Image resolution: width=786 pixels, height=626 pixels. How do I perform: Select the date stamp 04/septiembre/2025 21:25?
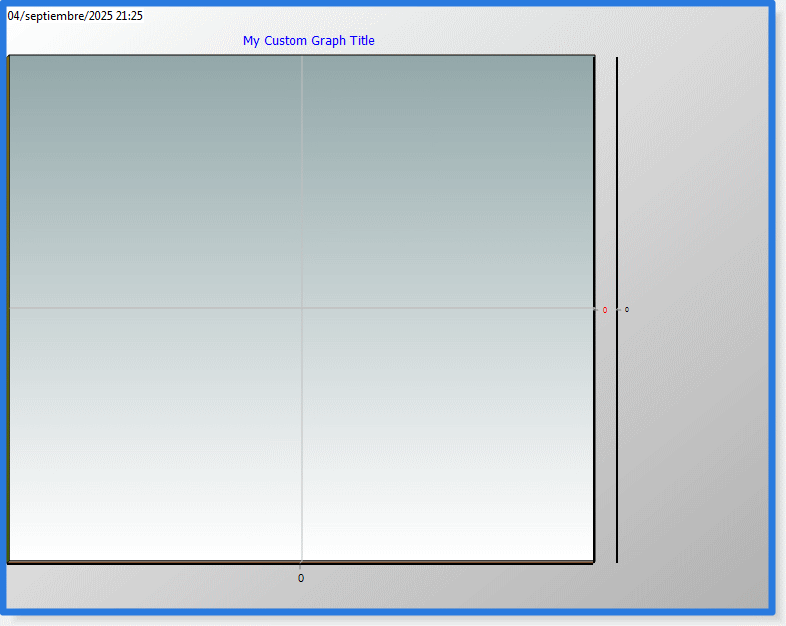[75, 16]
